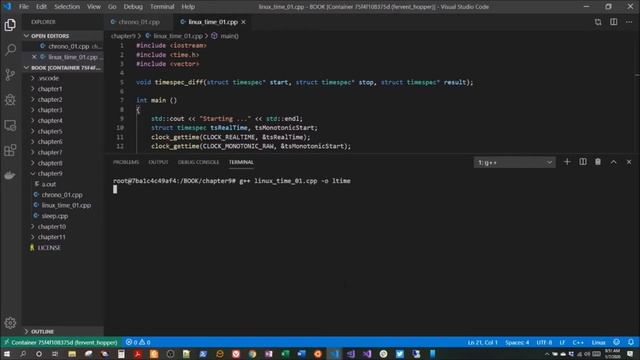The width and height of the screenshot is (640, 360).
Task: Open the LICENSE file
Action: click(x=49, y=248)
